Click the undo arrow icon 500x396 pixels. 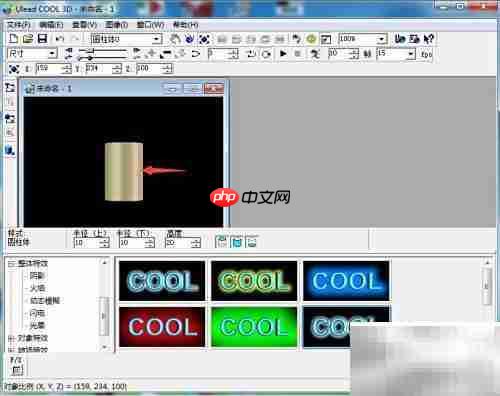pos(60,39)
